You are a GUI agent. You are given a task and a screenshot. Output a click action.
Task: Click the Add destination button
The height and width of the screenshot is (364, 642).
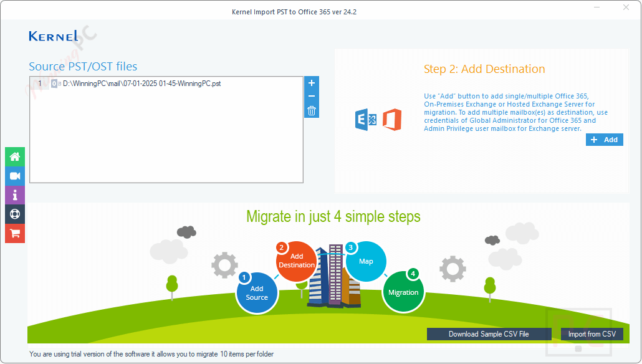pos(605,140)
